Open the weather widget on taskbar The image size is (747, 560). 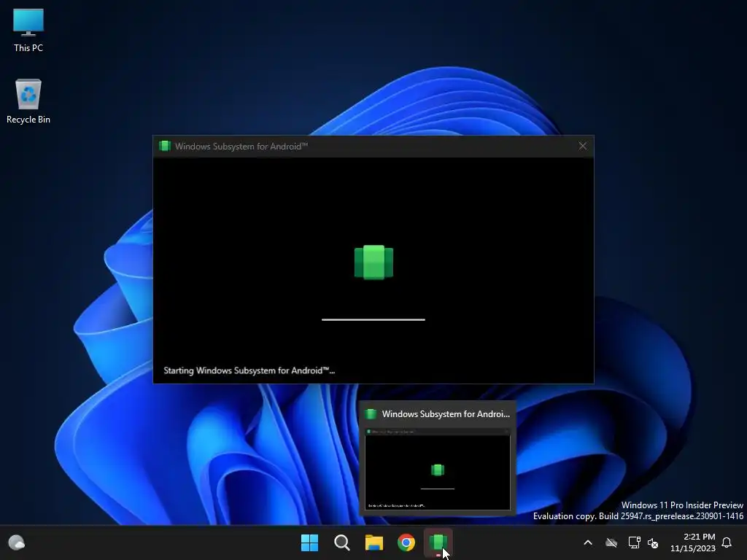pos(17,542)
